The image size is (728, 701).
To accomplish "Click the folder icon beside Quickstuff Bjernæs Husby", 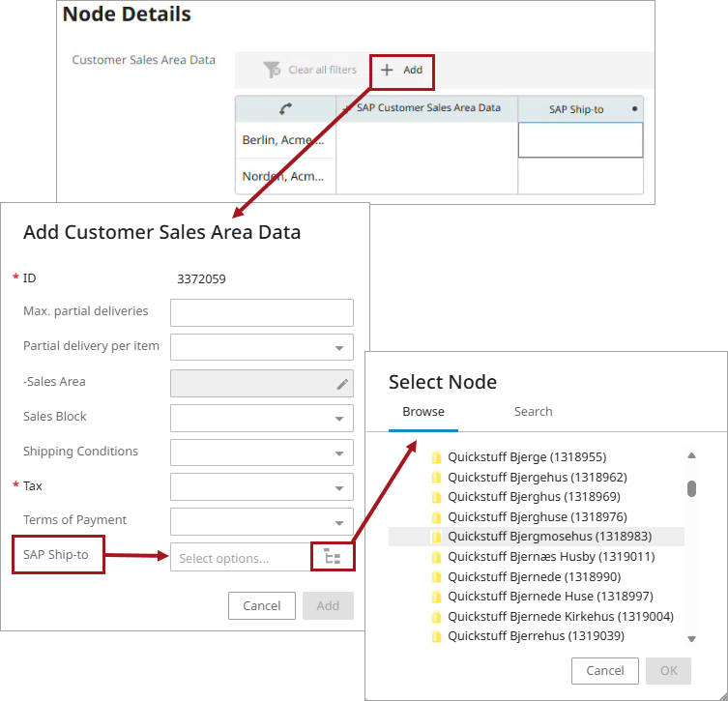I will [x=436, y=557].
